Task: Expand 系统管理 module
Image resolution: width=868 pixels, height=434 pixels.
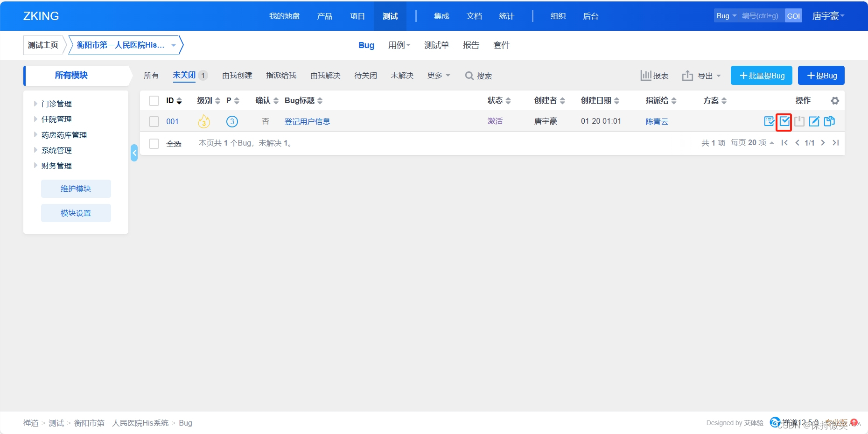Action: (x=35, y=150)
